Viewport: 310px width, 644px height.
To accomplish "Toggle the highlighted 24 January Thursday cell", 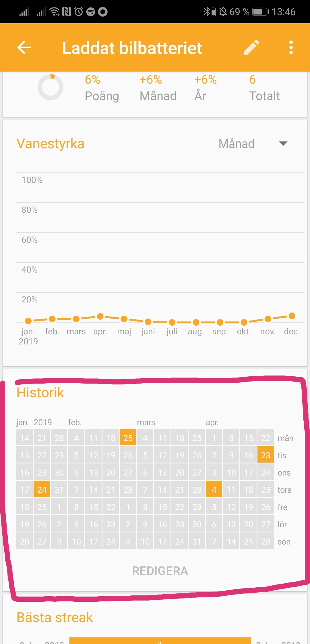I will click(x=42, y=490).
